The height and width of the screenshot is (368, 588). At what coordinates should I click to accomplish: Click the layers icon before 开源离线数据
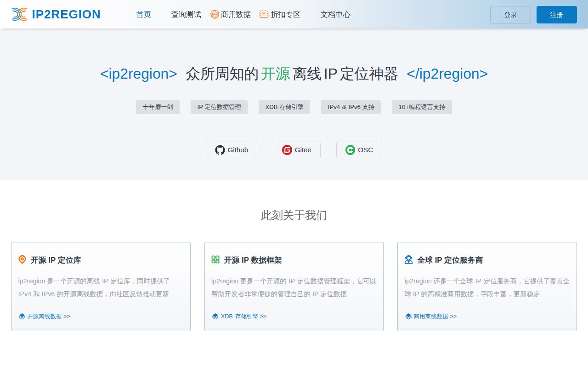coord(22,316)
